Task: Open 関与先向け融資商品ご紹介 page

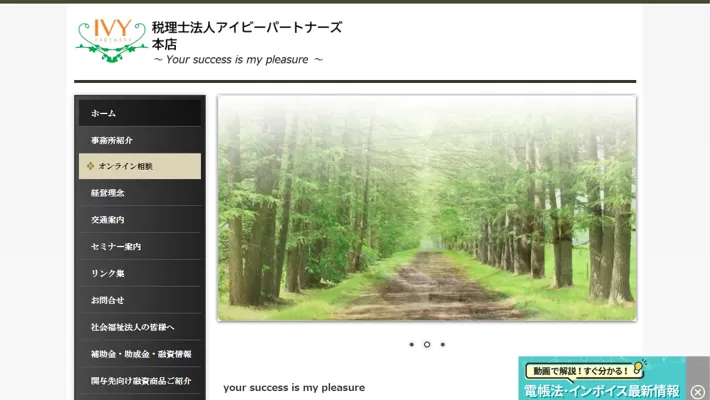Action: point(140,381)
